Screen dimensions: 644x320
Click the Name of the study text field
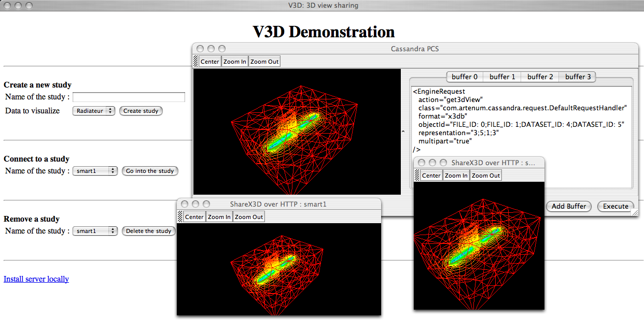(x=129, y=97)
